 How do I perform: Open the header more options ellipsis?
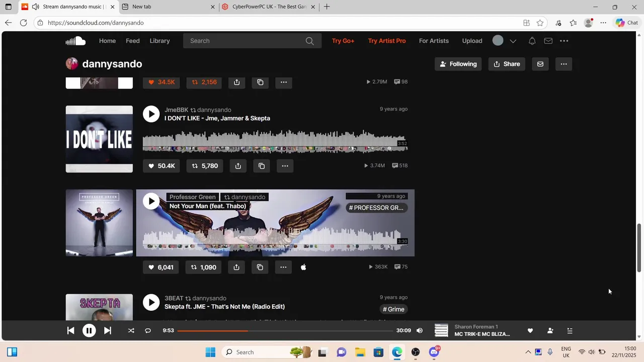[564, 41]
